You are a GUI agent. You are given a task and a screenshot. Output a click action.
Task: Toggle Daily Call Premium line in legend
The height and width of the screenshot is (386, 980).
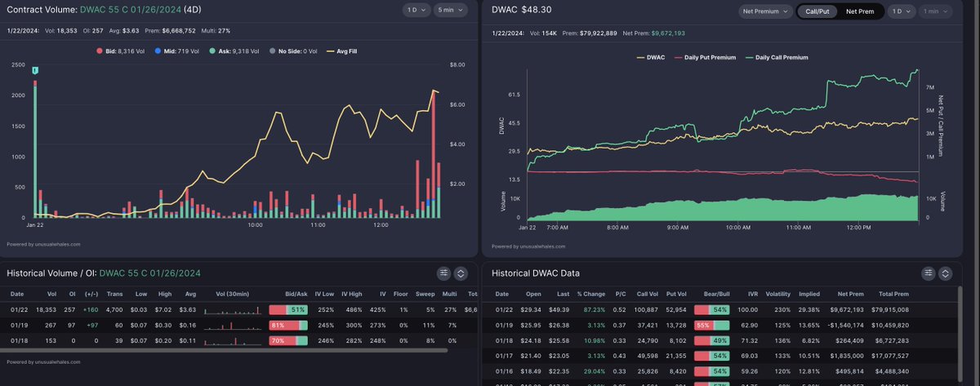pos(775,58)
